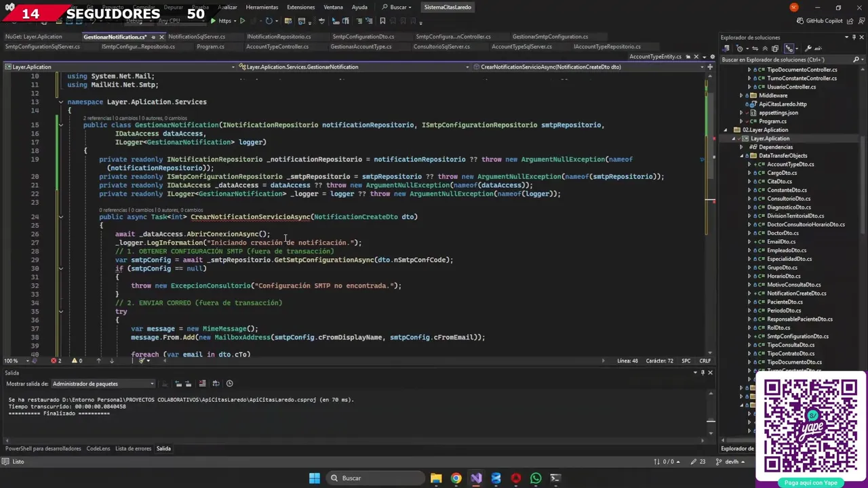This screenshot has height=488, width=868.
Task: Open Chrome from the taskbar
Action: 456,478
